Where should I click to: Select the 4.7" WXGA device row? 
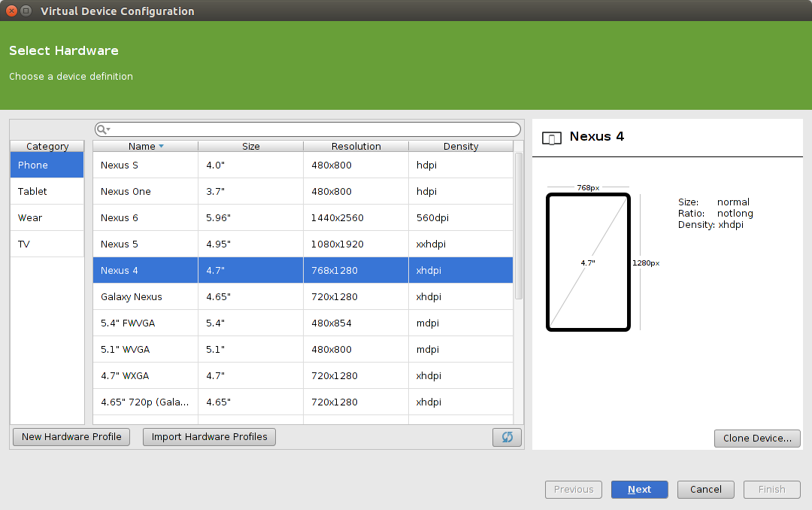(x=303, y=376)
